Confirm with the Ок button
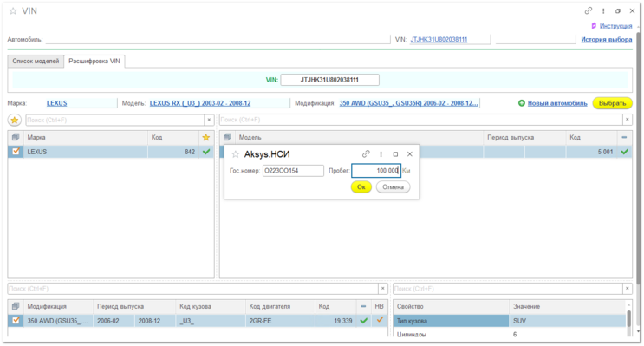Screen dimensions: 644x346 [x=361, y=187]
